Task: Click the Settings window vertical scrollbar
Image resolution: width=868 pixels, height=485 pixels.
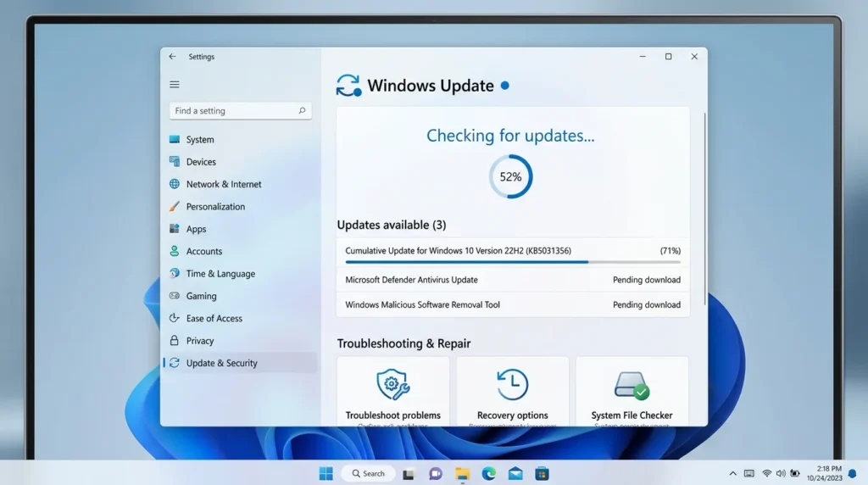Action: pyautogui.click(x=704, y=209)
